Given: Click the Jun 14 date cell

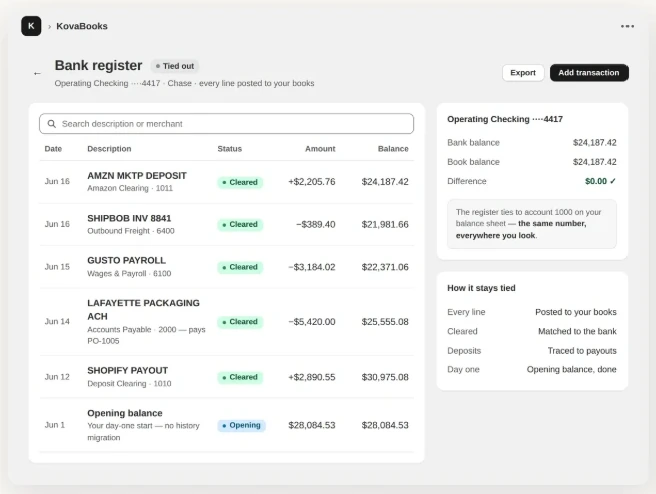Looking at the screenshot, I should (57, 322).
